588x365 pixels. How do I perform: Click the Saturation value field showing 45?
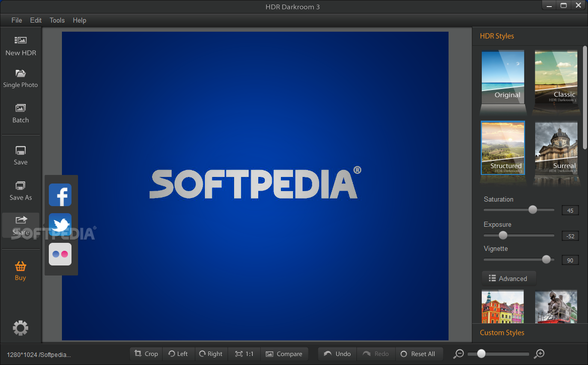point(570,210)
